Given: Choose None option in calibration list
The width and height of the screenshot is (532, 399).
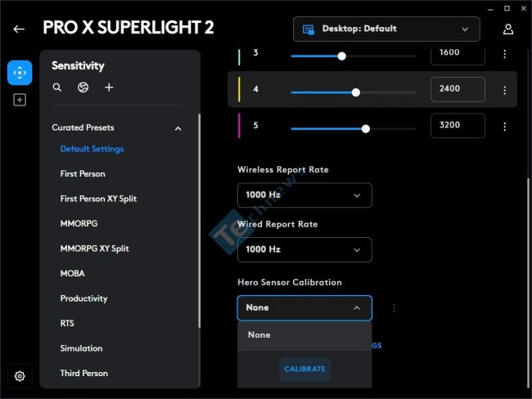Looking at the screenshot, I should click(x=304, y=335).
